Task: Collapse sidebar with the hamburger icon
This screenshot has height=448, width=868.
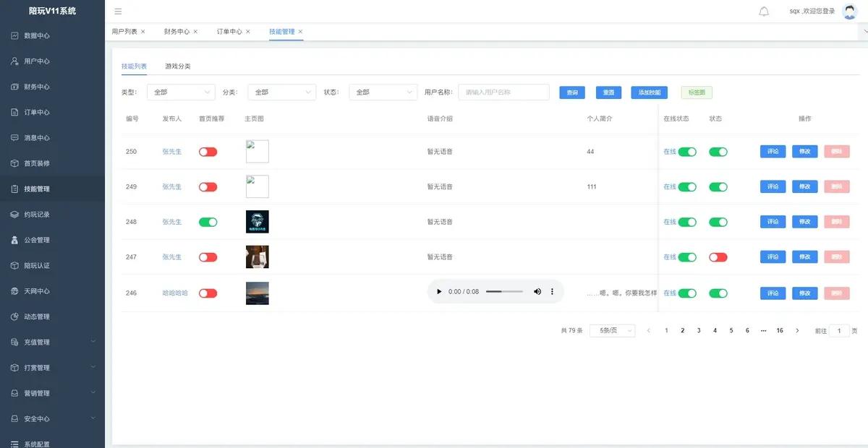Action: tap(118, 11)
